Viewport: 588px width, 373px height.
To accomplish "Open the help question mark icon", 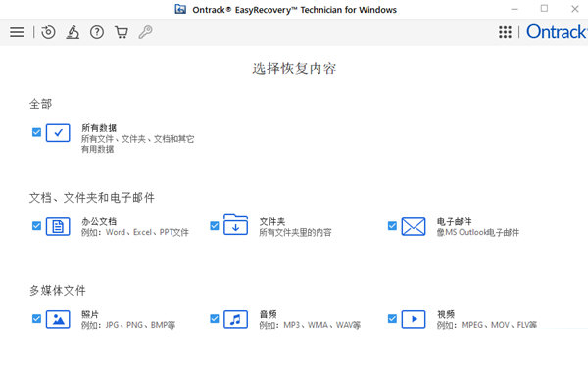I will point(97,32).
